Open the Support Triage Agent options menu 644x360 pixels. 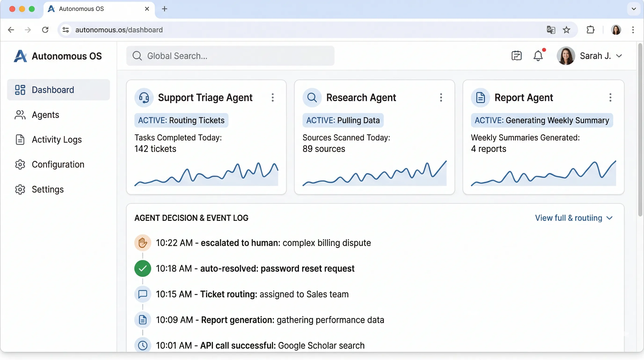(x=272, y=98)
